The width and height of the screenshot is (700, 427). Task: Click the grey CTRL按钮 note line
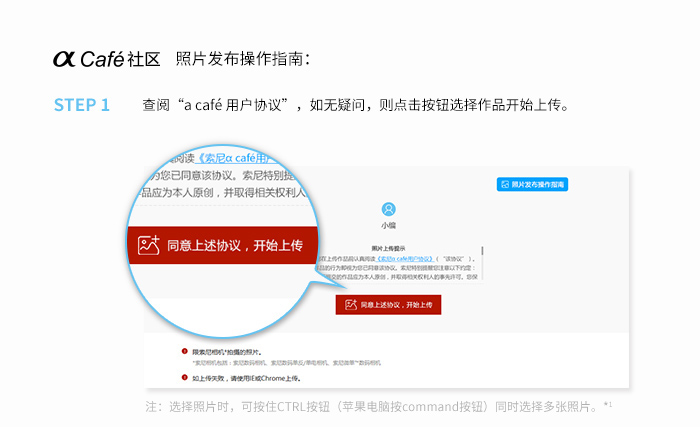[x=379, y=406]
